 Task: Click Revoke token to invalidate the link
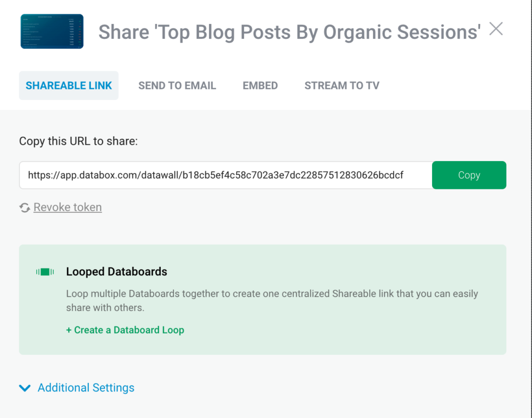pos(67,207)
